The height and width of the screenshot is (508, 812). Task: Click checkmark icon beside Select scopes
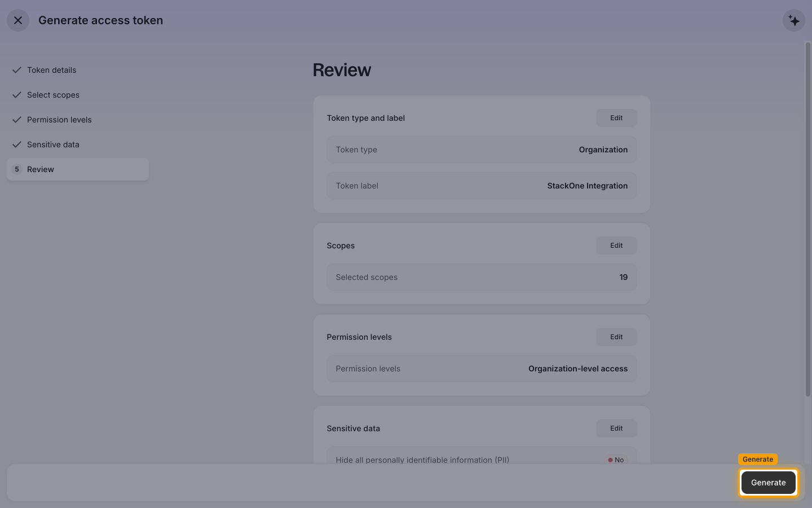click(x=17, y=95)
